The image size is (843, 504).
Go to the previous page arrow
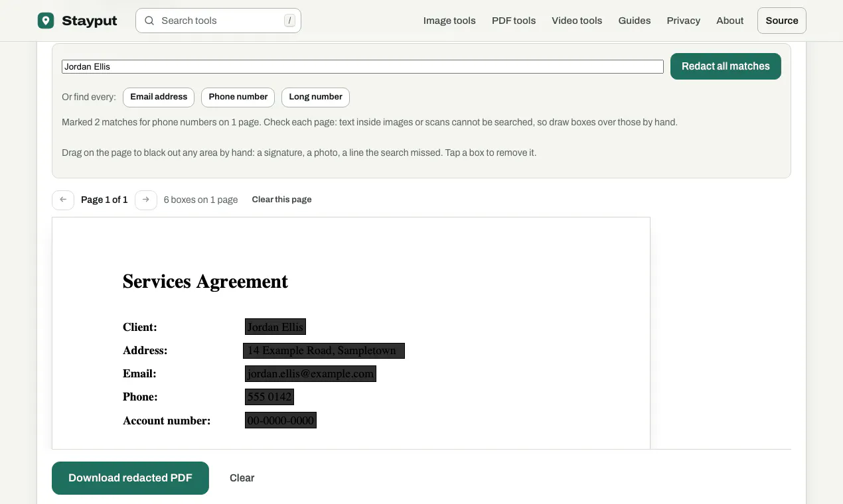(63, 200)
